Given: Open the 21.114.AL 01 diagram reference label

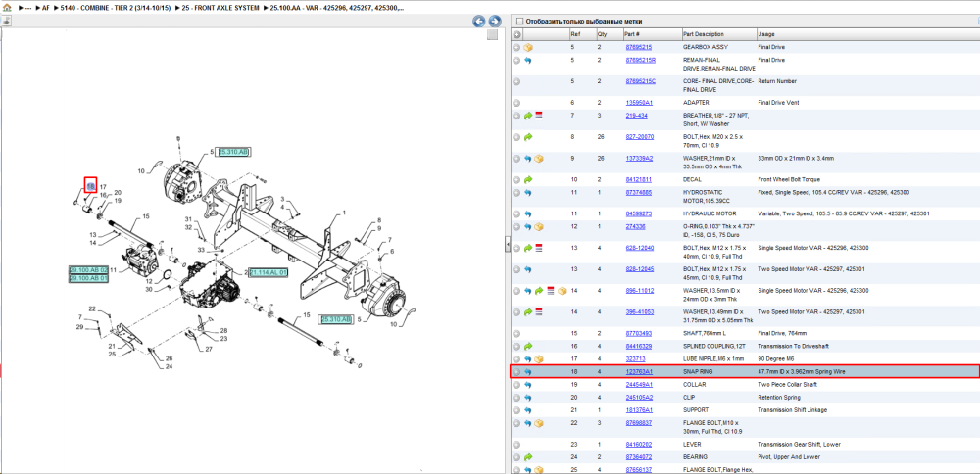Looking at the screenshot, I should pyautogui.click(x=269, y=273).
